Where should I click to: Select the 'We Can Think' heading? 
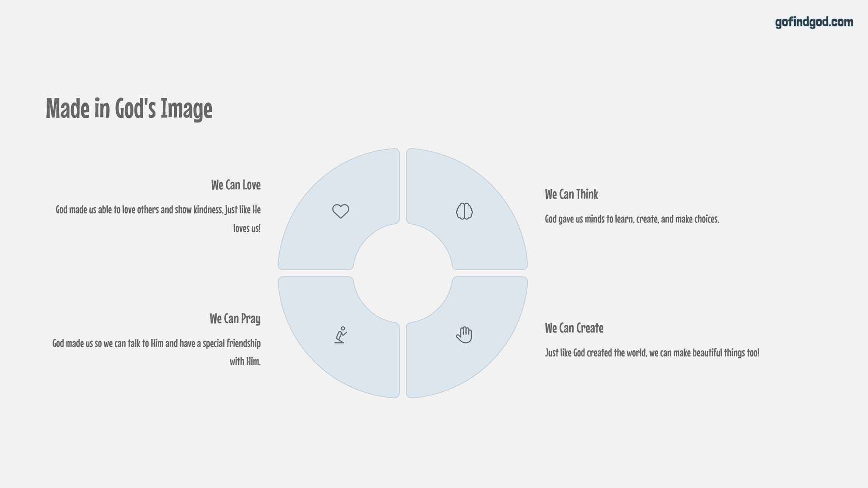[x=571, y=194]
